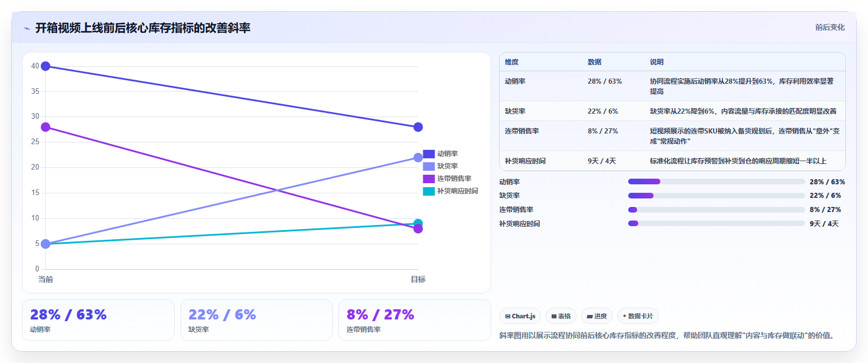The image size is (868, 363).
Task: Click the 数据卡片 tag pill
Action: pos(638,316)
